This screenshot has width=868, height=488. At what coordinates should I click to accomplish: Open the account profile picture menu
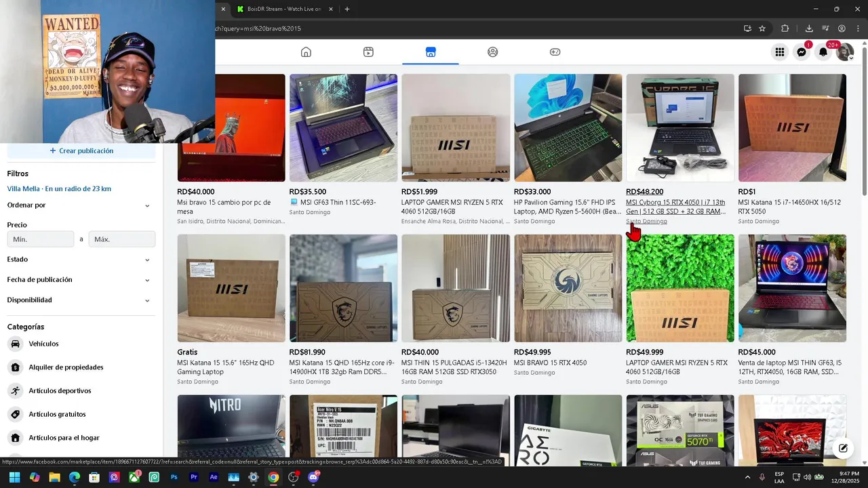[x=845, y=52]
